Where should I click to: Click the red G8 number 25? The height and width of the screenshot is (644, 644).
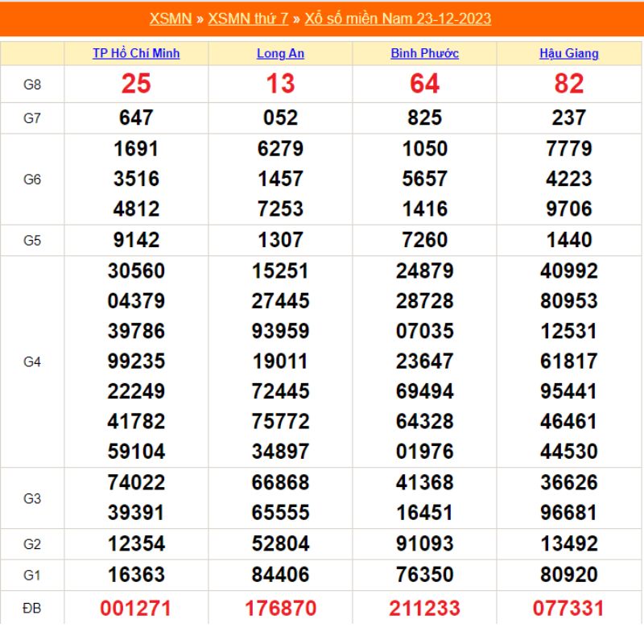[136, 84]
